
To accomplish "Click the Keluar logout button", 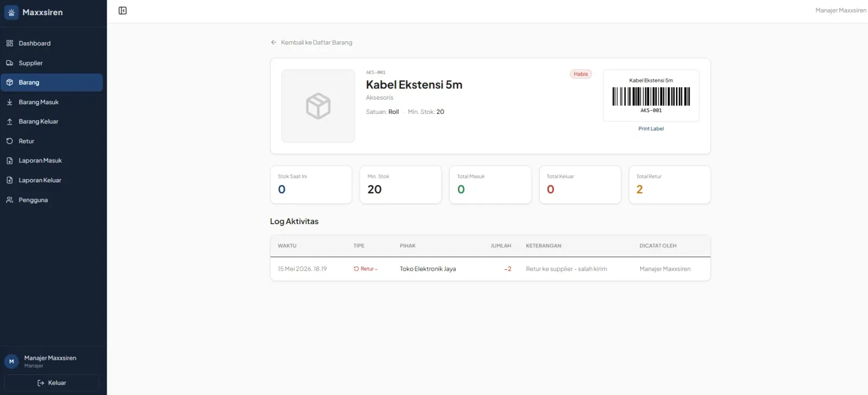I will point(52,383).
